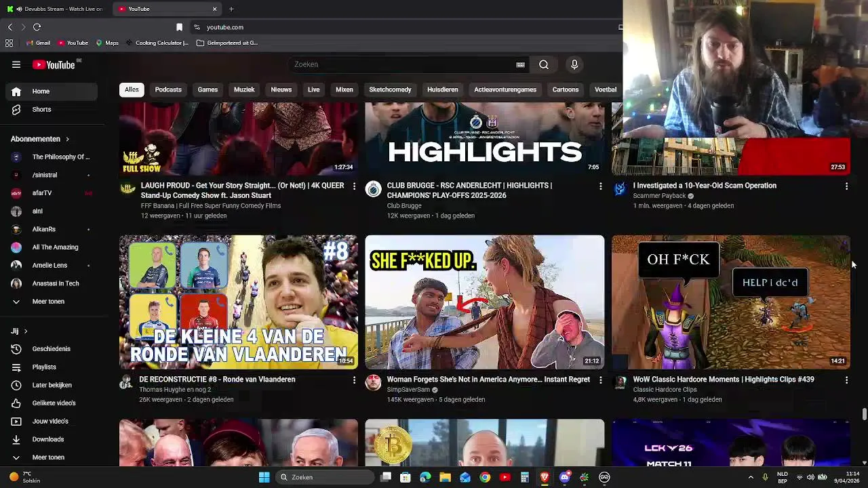Open Discord from taskbar
The image size is (868, 488).
tap(564, 477)
